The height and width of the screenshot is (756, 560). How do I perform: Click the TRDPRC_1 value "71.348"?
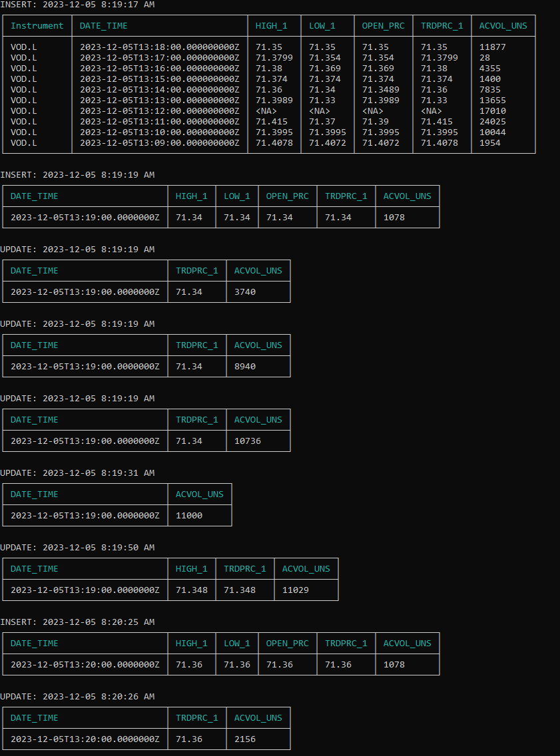coord(240,590)
